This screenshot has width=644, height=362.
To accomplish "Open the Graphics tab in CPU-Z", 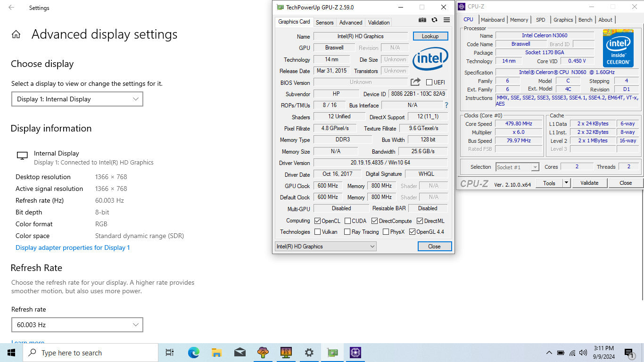I will [563, 20].
